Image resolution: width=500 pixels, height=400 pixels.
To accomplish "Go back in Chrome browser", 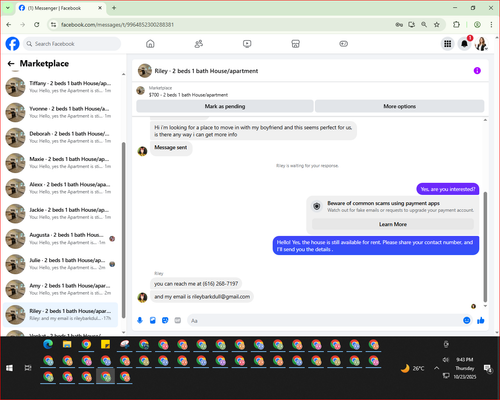I will point(9,25).
